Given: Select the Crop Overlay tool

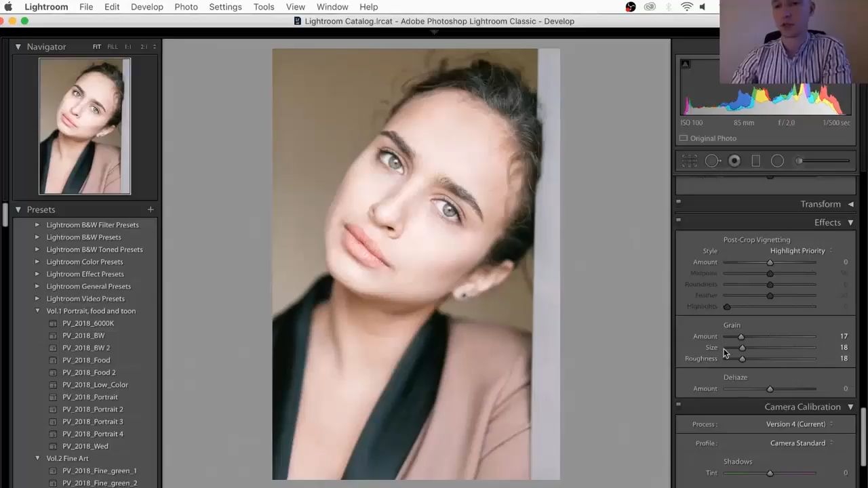Looking at the screenshot, I should point(689,161).
